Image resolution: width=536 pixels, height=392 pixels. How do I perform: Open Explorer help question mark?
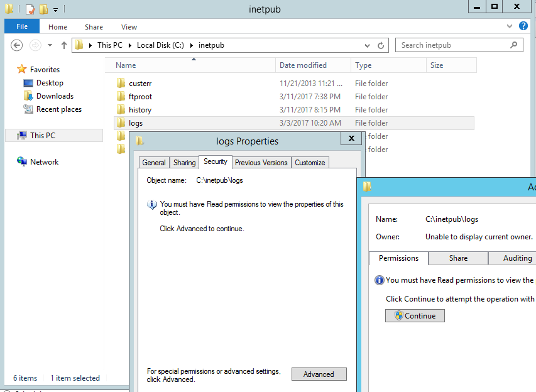tap(523, 26)
